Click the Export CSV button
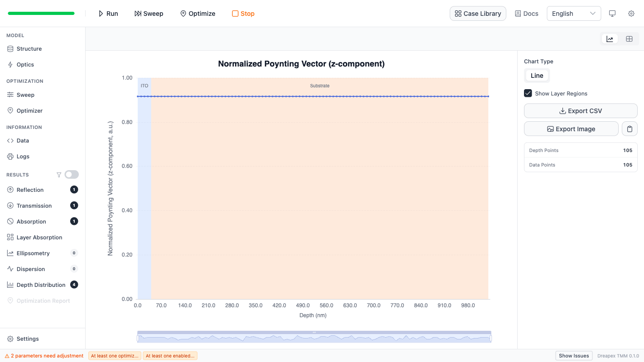Image resolution: width=644 pixels, height=362 pixels. pos(580,110)
